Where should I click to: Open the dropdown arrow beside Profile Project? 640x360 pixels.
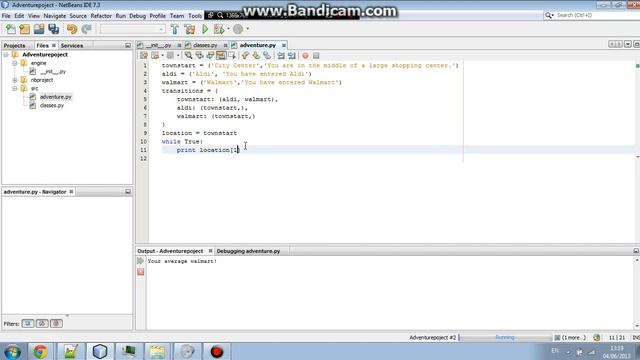pyautogui.click(x=247, y=29)
